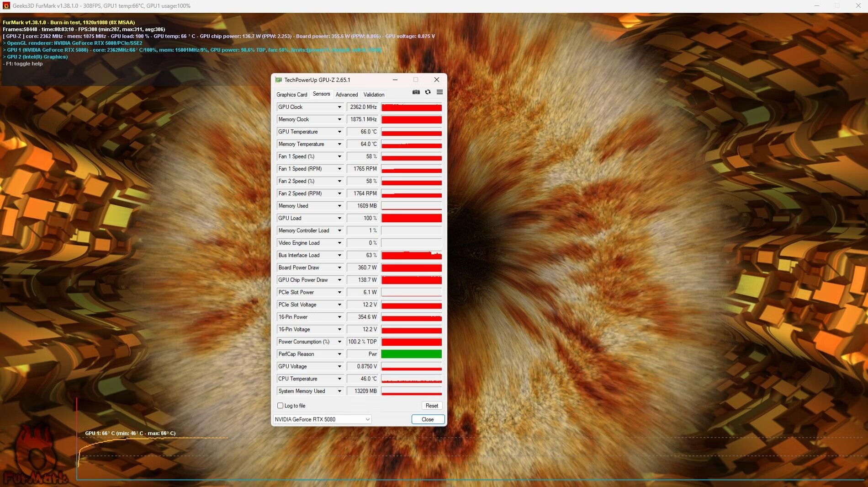
Task: Click the F1: toggle help text in FurMark
Action: 23,64
